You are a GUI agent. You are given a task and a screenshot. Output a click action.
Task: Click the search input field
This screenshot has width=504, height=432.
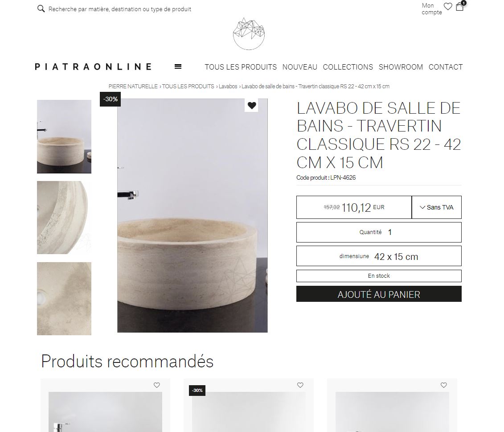(119, 9)
